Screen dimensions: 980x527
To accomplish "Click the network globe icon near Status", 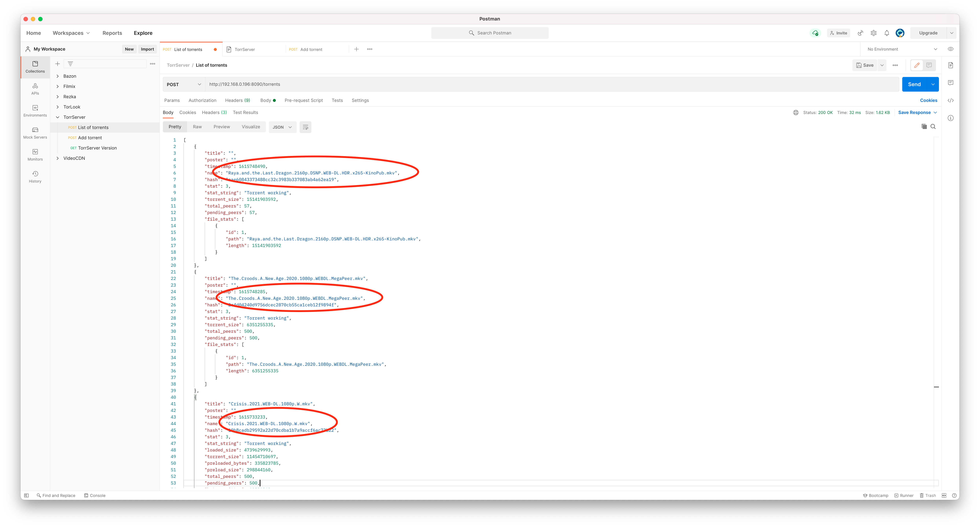I will (796, 113).
